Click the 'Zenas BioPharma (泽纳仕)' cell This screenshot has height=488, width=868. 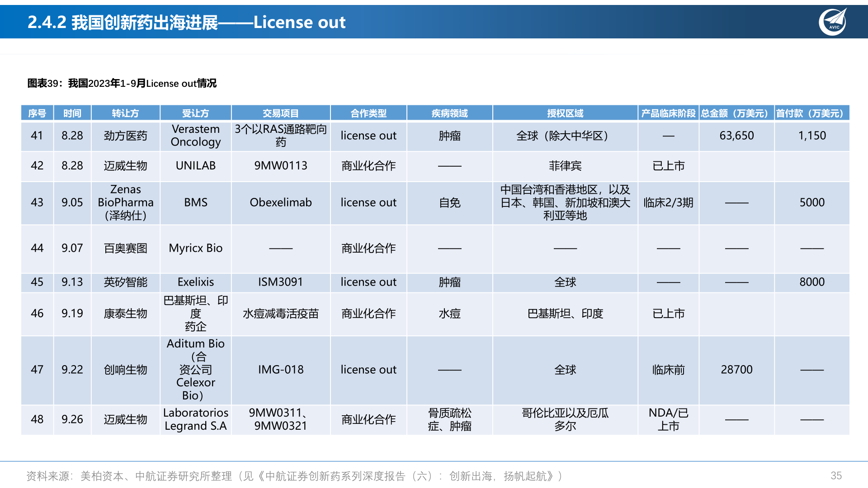(x=125, y=202)
